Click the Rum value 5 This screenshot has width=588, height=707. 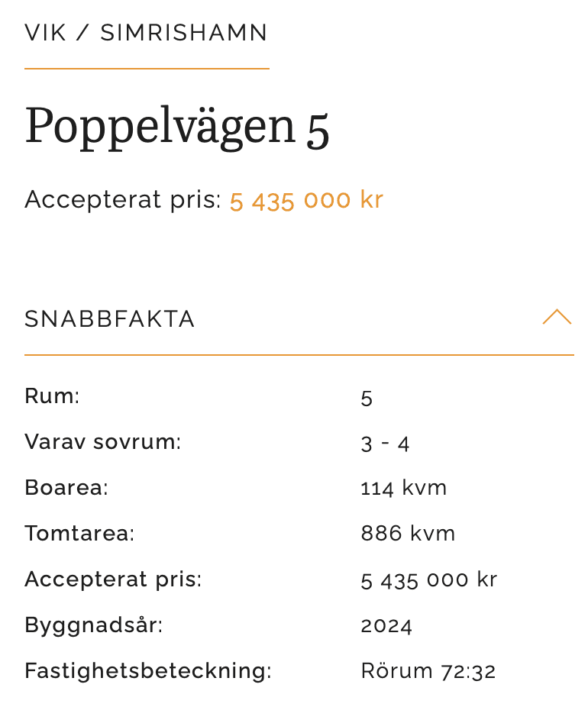pyautogui.click(x=367, y=399)
